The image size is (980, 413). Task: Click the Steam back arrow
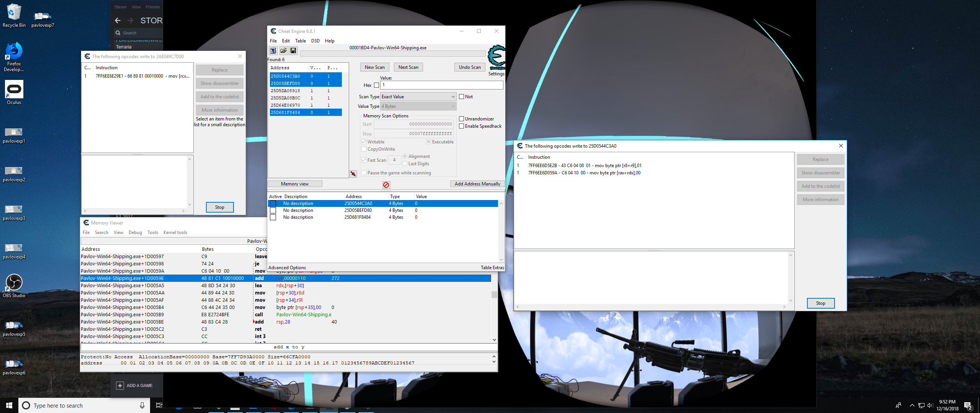(118, 20)
